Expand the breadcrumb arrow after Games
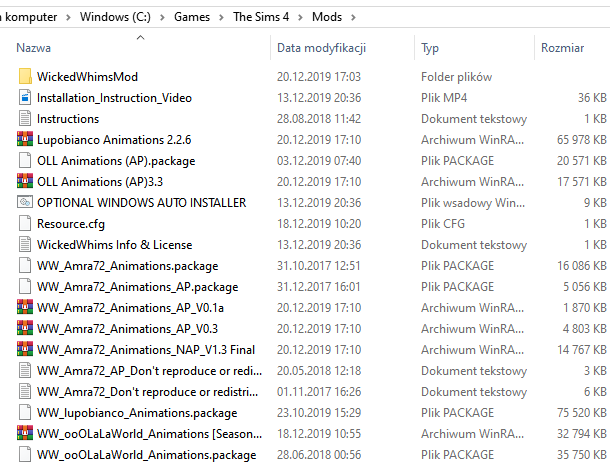Viewport: 610px width, 467px height. coord(221,17)
